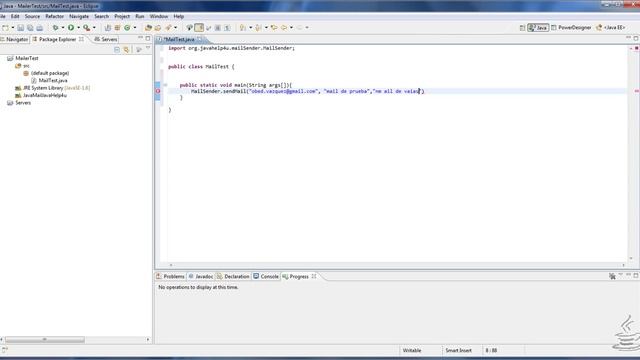Switch to the Java perspective
This screenshot has height=360, width=640.
pyautogui.click(x=538, y=27)
